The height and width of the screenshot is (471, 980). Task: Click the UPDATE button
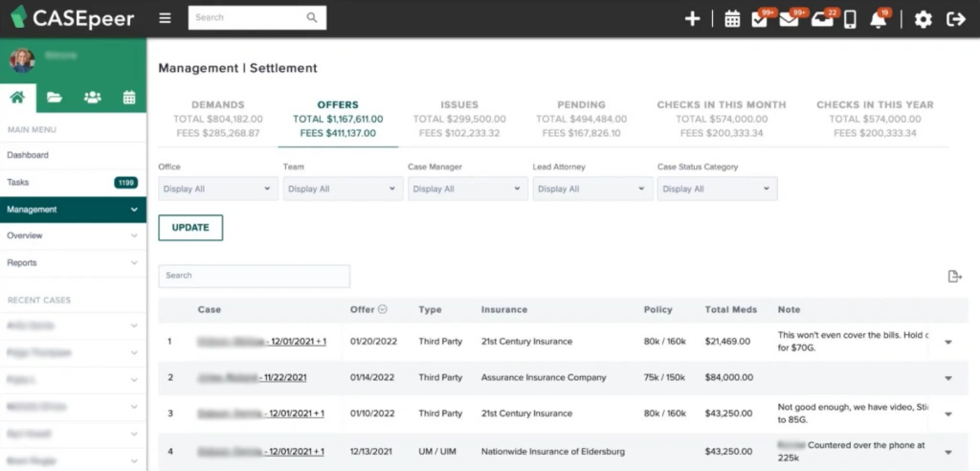190,228
